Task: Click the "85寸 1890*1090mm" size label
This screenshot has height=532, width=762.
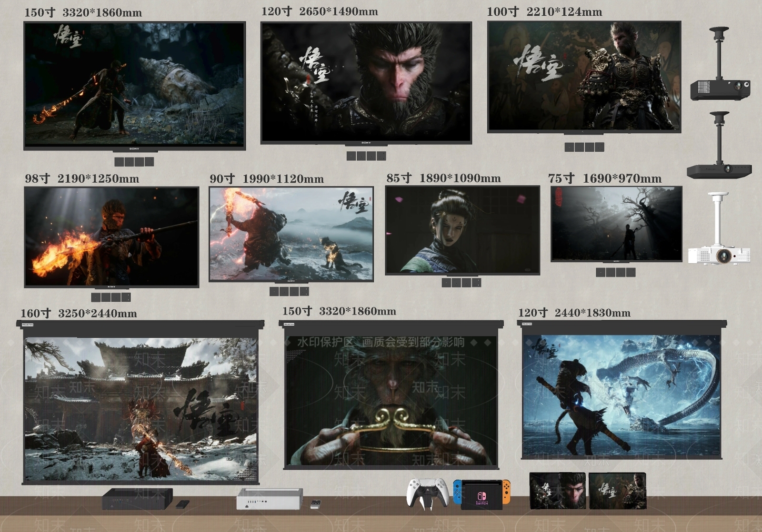Action: [x=444, y=178]
